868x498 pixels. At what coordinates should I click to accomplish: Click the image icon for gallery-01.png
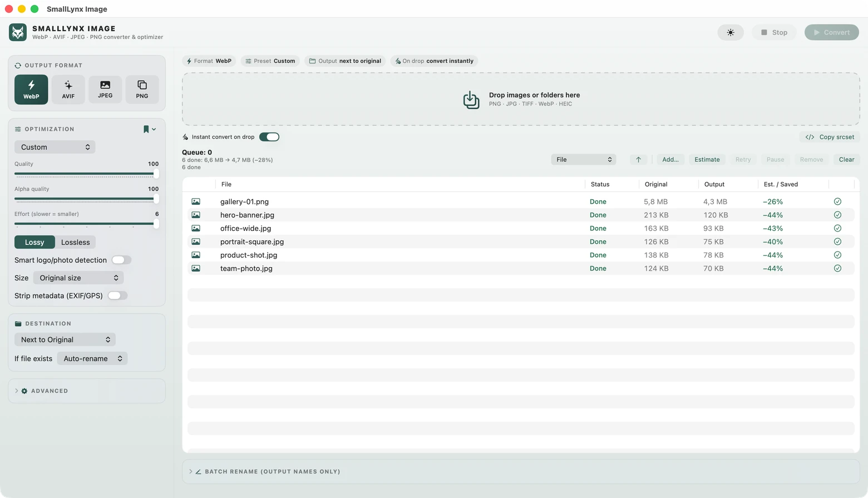click(x=196, y=201)
